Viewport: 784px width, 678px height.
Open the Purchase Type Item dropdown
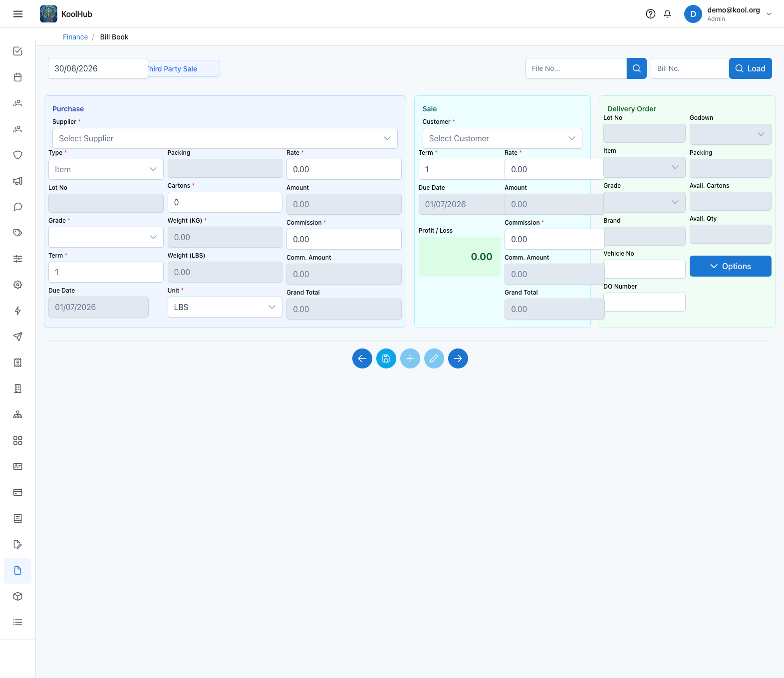[106, 169]
